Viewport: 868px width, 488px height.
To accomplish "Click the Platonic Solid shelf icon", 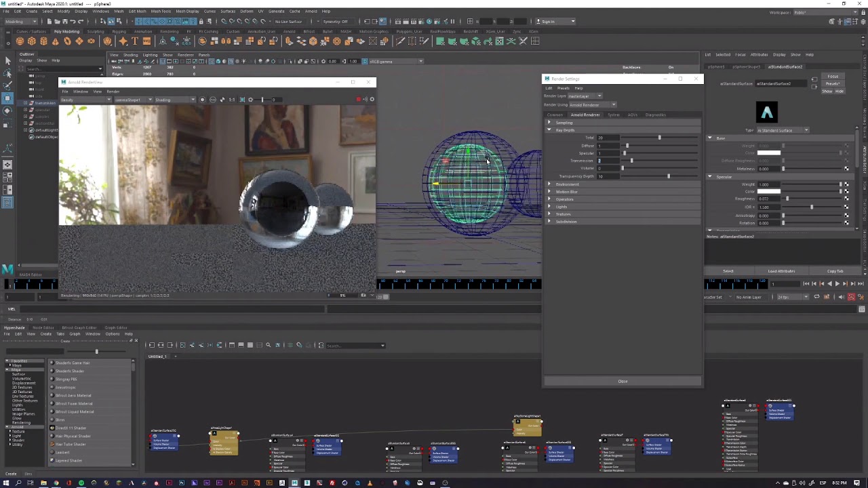I will point(107,41).
